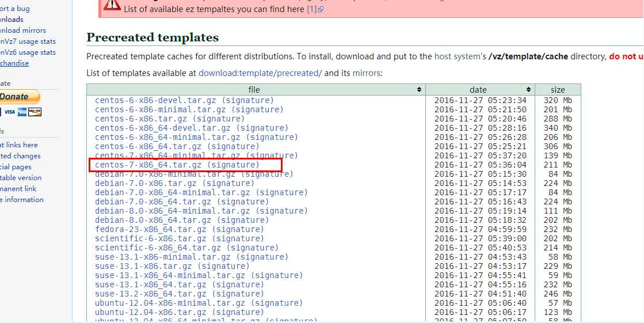Click date cell 2016-11-27 05:36:04
The height and width of the screenshot is (323, 644).
point(480,165)
